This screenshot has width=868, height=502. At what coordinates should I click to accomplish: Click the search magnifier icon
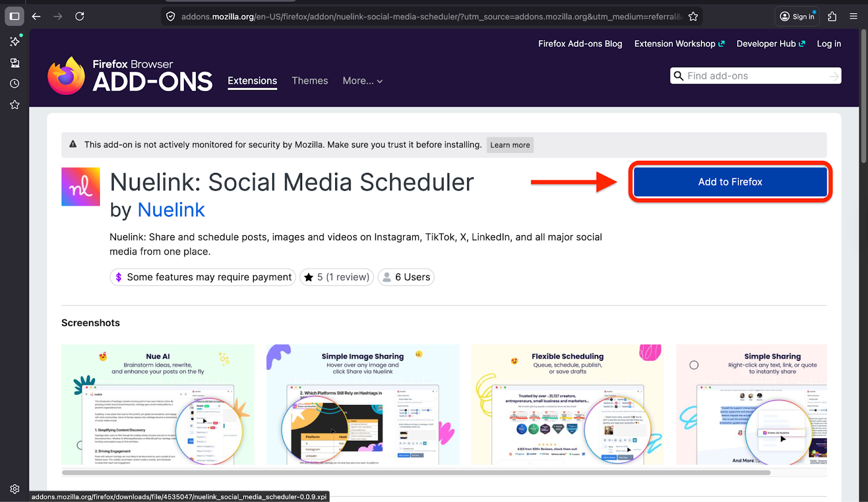[679, 76]
